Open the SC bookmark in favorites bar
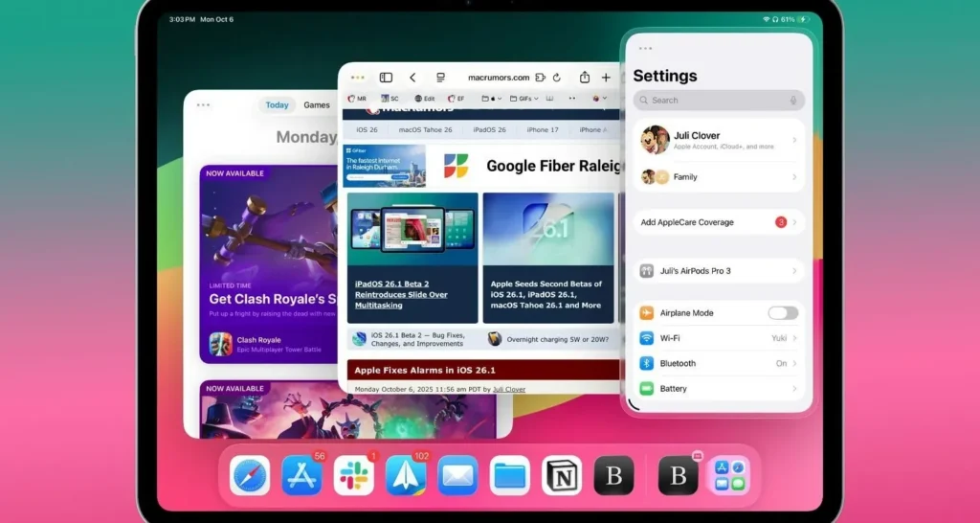 390,99
